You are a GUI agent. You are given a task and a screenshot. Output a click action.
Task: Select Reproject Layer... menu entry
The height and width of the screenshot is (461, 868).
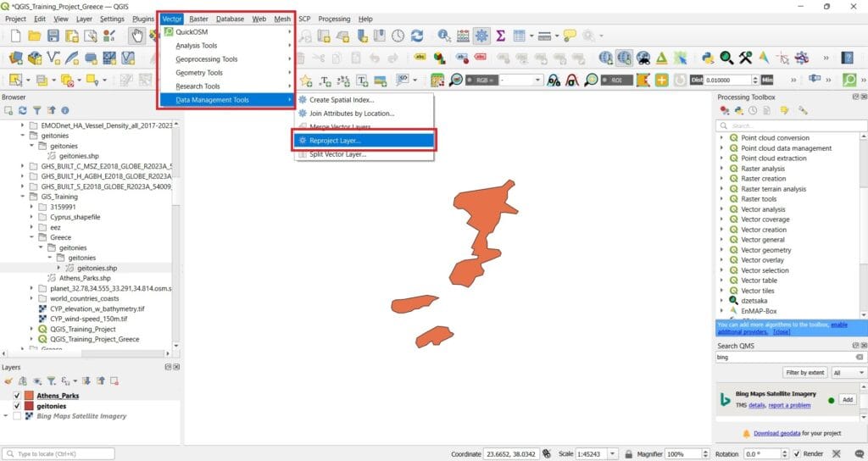[x=364, y=141]
